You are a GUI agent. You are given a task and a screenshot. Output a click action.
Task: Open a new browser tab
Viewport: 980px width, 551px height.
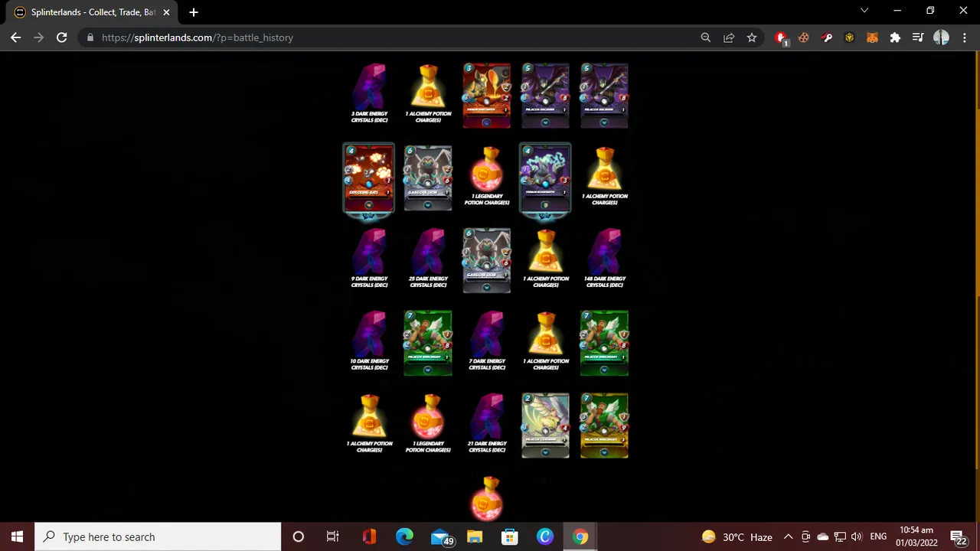coord(194,12)
